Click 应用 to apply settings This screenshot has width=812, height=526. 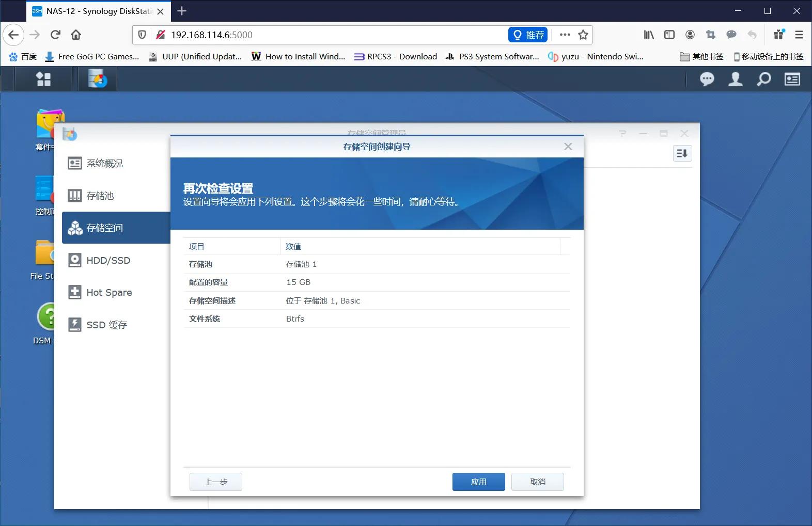pyautogui.click(x=479, y=482)
